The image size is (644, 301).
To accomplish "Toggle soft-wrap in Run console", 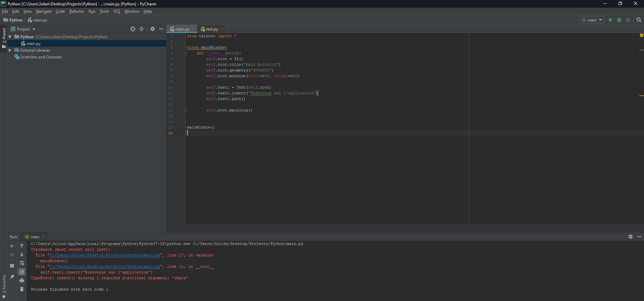I will click(x=22, y=263).
